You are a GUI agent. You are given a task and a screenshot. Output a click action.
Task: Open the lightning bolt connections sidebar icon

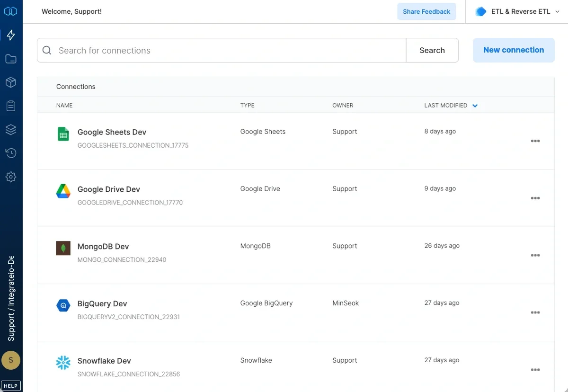(x=11, y=35)
